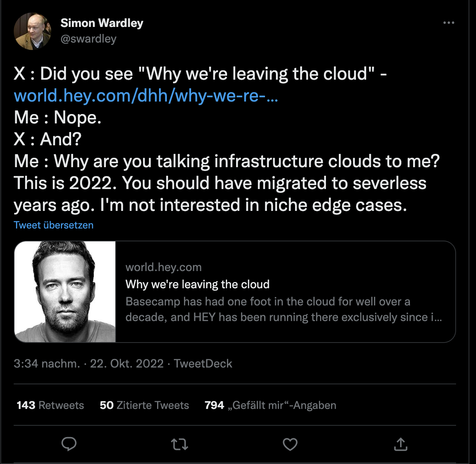Click 'Tweet übersetzen' to translate the tweet
Image resolution: width=476 pixels, height=464 pixels.
coord(54,225)
